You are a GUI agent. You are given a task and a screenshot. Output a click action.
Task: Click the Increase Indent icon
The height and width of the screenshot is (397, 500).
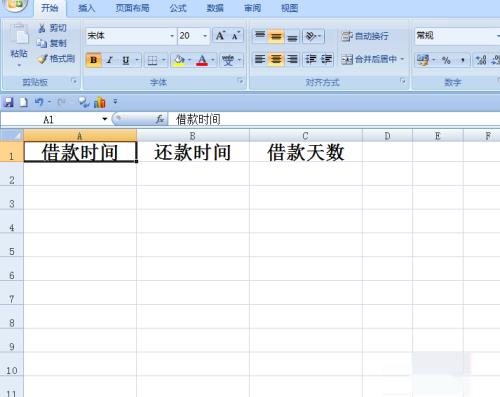click(326, 60)
